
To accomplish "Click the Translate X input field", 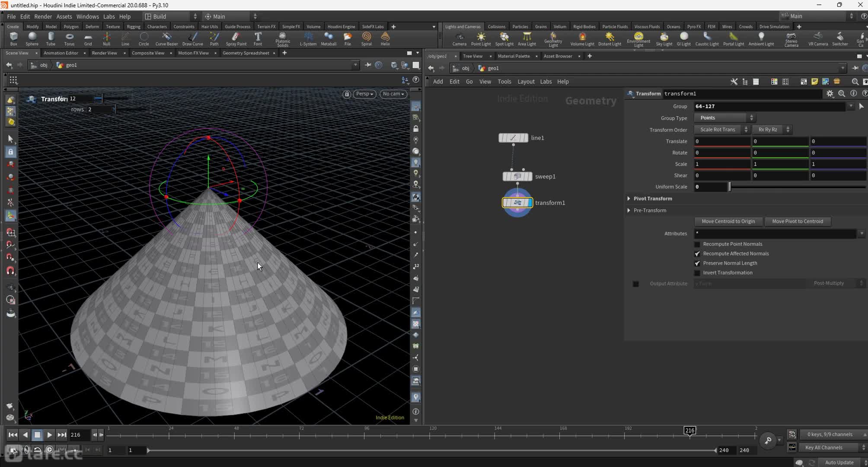I will pyautogui.click(x=722, y=141).
